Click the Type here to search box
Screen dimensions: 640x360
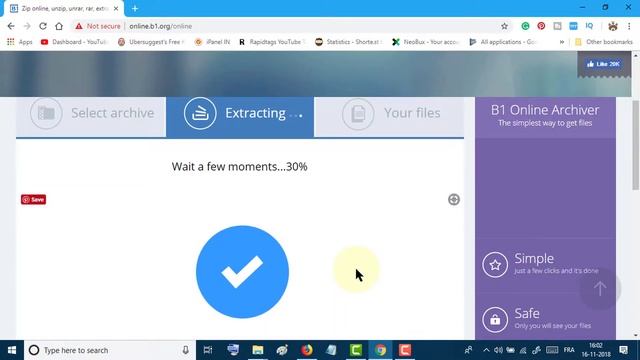click(110, 350)
